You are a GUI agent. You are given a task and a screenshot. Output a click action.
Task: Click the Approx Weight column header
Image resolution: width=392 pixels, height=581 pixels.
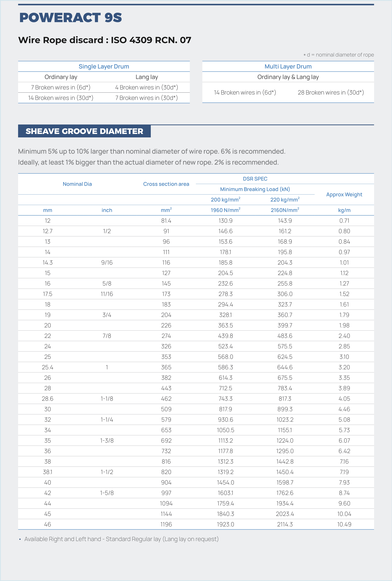pos(344,194)
